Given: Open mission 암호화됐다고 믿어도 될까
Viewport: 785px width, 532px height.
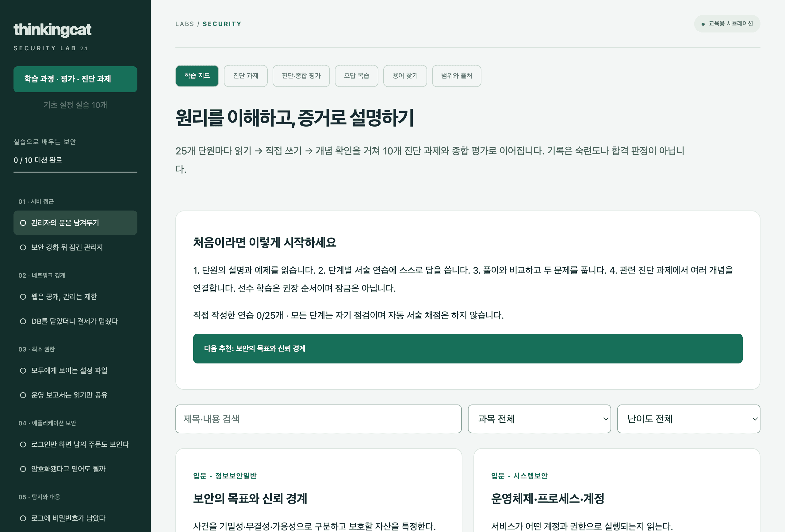Looking at the screenshot, I should point(75,469).
